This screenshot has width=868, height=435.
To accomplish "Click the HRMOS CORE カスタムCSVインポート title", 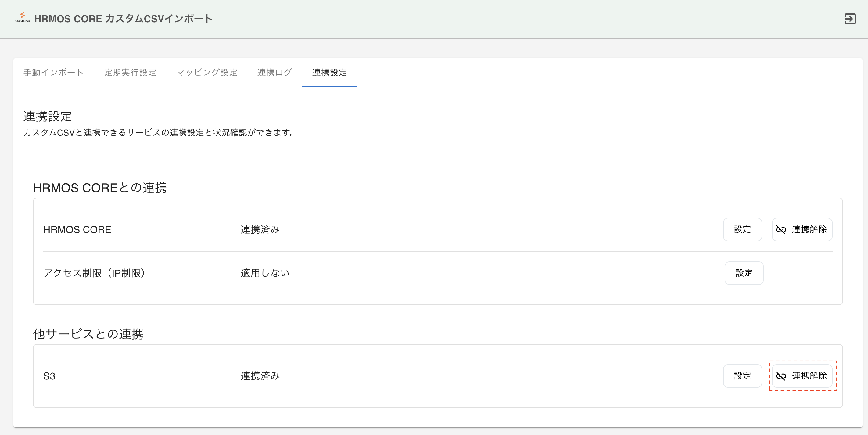I will (x=123, y=19).
